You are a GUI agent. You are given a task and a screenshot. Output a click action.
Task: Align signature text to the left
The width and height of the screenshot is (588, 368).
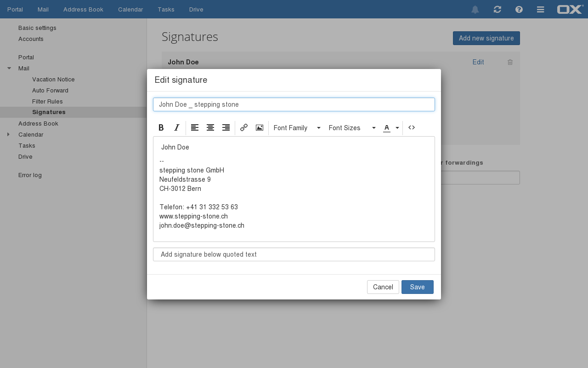point(195,128)
